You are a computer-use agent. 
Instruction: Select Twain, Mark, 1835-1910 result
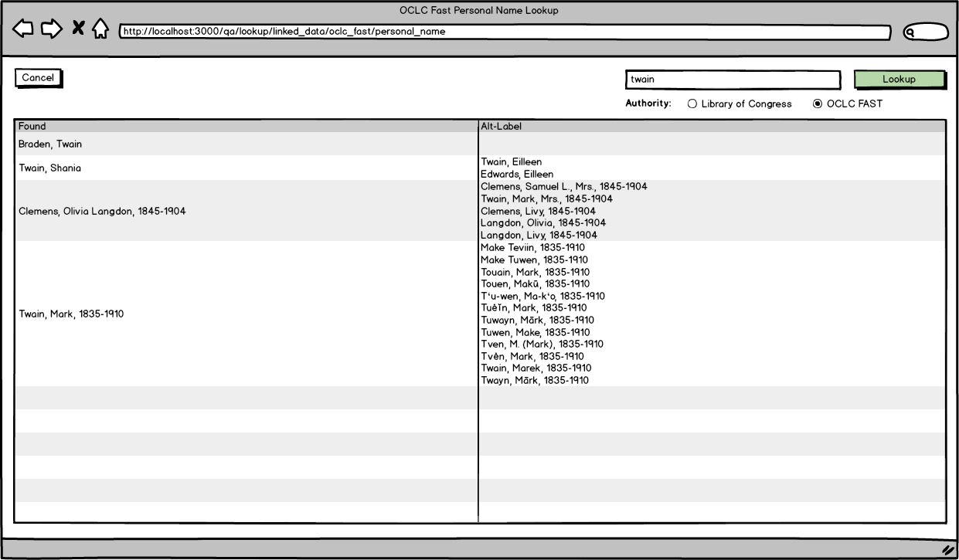click(x=71, y=314)
